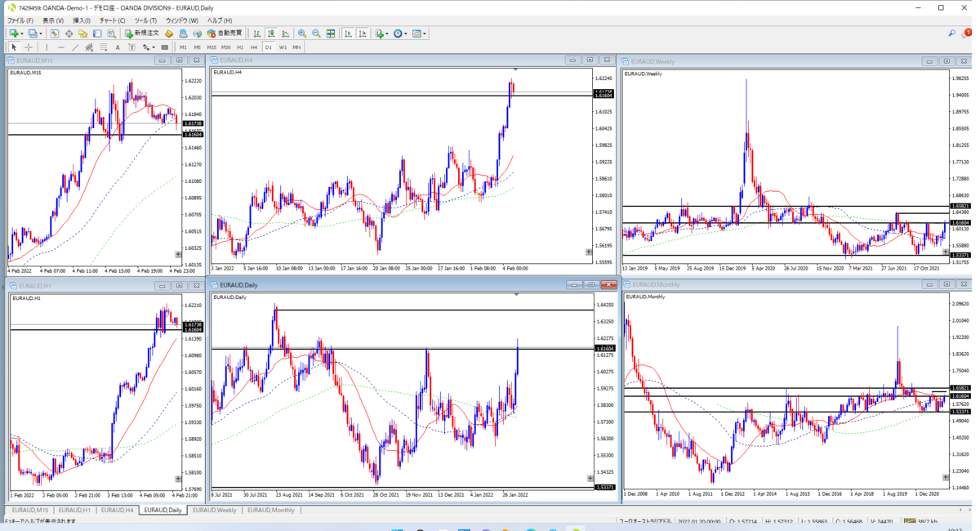The width and height of the screenshot is (980, 531).
Task: Expand the periods clock dropdown arrow
Action: click(x=406, y=33)
